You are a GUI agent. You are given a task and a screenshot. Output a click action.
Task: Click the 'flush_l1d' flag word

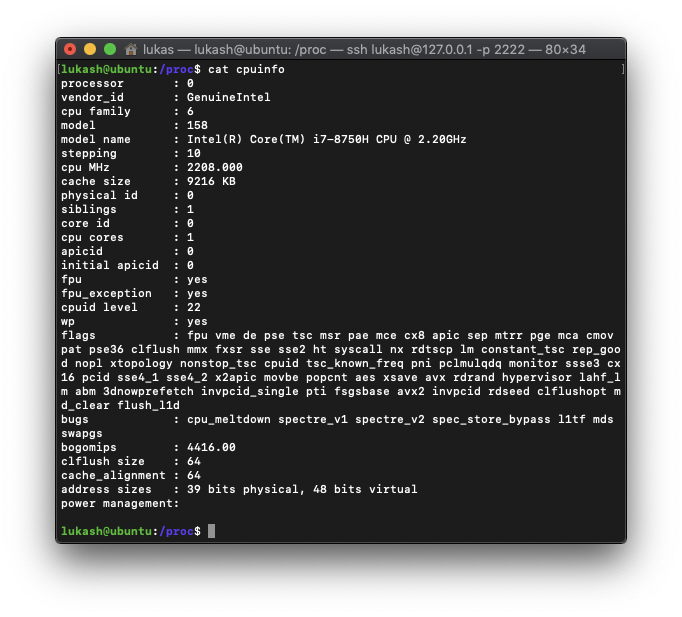coord(148,405)
